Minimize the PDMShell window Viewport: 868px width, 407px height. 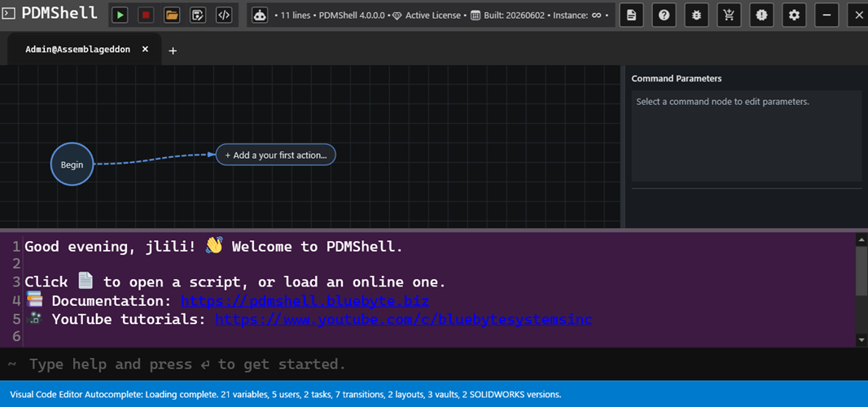click(827, 15)
